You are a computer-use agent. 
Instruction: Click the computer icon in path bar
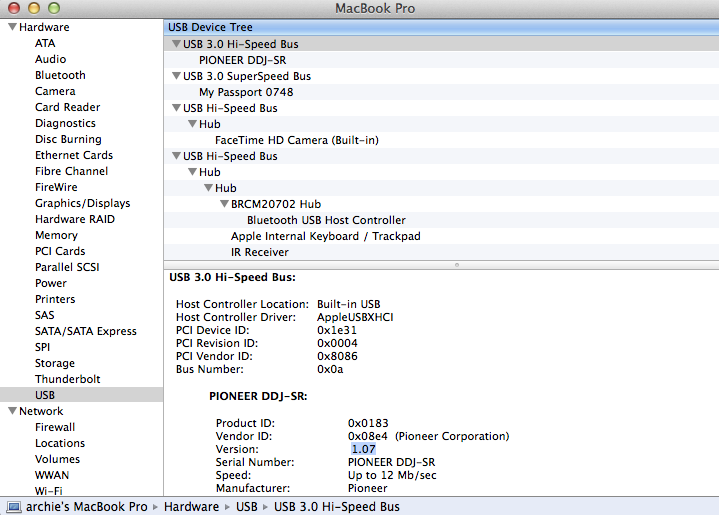click(14, 507)
